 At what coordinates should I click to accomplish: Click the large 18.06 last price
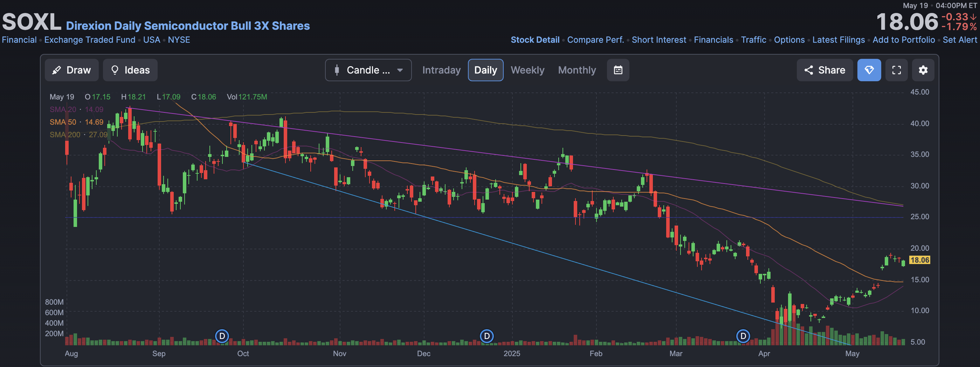907,22
